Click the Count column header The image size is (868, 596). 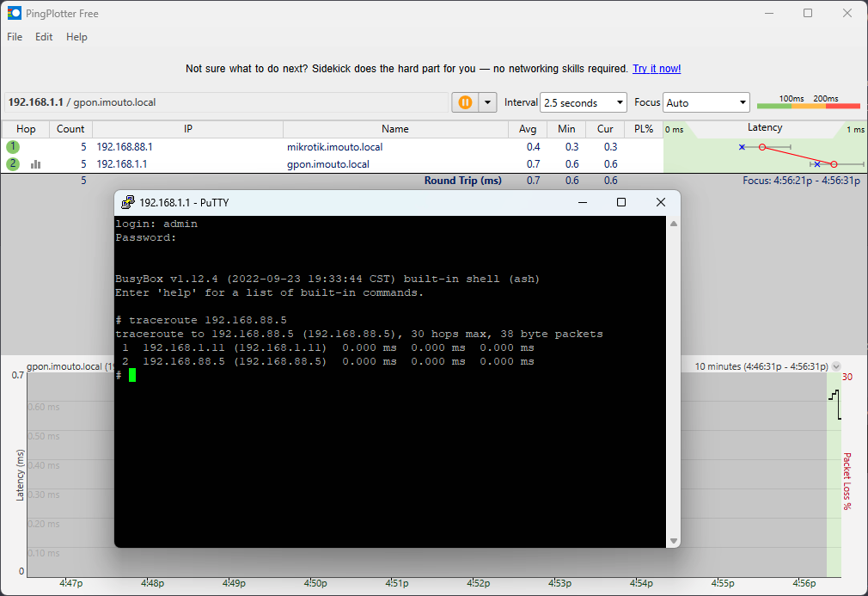pyautogui.click(x=70, y=129)
